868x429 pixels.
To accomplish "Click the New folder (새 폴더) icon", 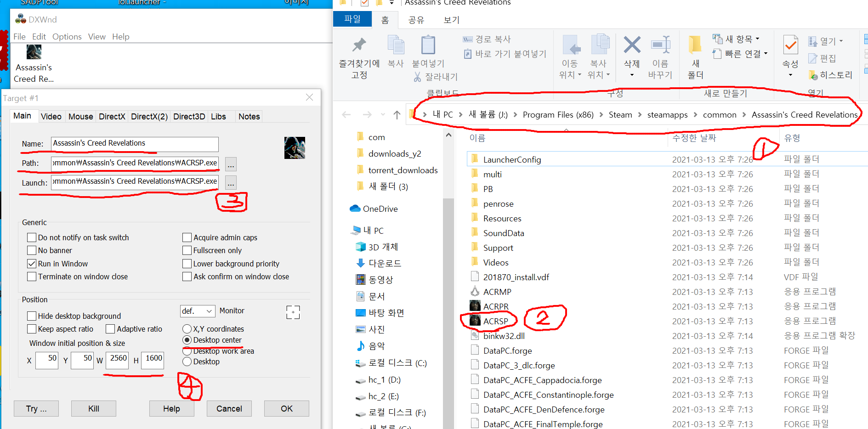I will tap(695, 45).
